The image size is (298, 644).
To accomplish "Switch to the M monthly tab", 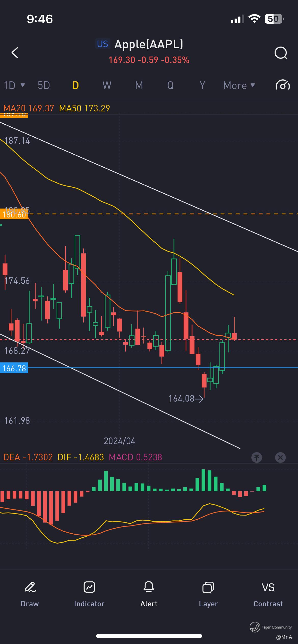I will pyautogui.click(x=139, y=85).
